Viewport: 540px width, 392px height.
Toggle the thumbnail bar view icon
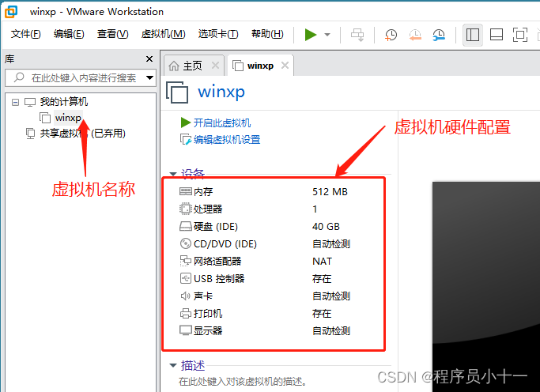point(497,35)
